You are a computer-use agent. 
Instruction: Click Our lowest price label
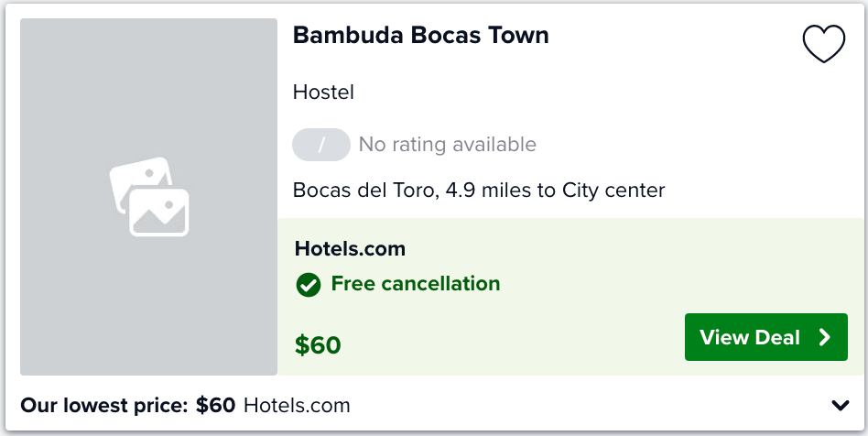pyautogui.click(x=104, y=406)
